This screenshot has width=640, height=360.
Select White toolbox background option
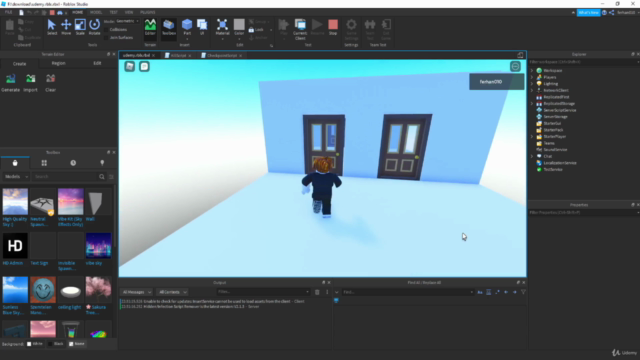pyautogui.click(x=35, y=344)
